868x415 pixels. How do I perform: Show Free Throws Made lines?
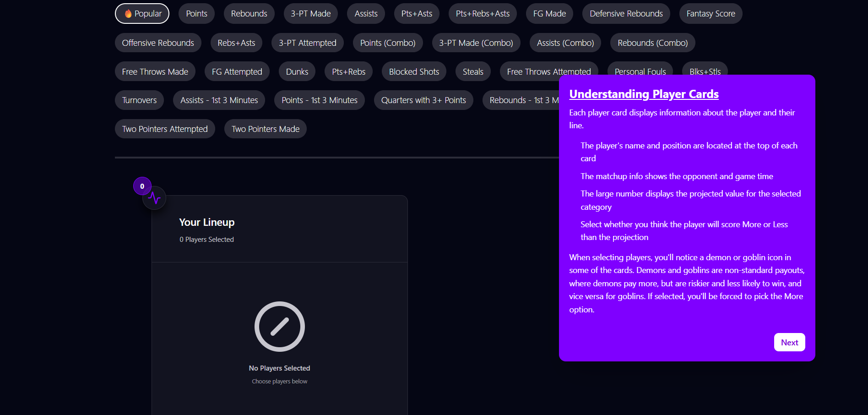coord(155,71)
